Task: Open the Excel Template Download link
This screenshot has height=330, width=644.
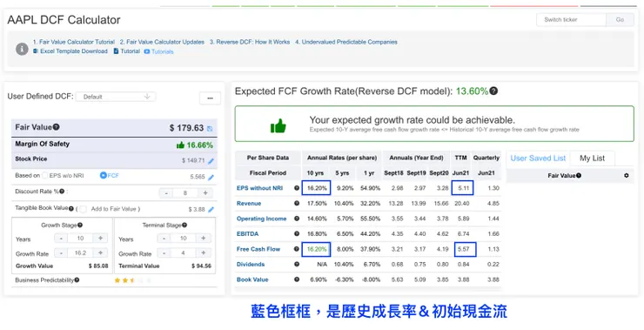Action: coord(70,51)
